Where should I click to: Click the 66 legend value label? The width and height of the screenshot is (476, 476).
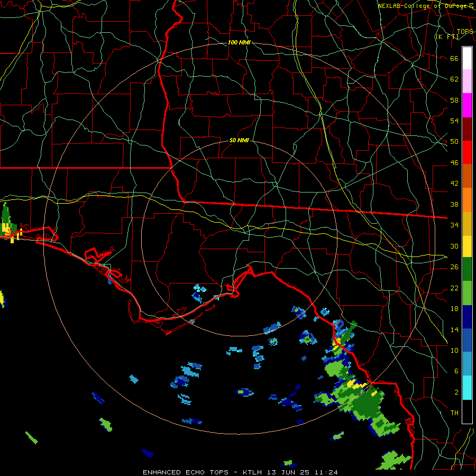point(454,58)
